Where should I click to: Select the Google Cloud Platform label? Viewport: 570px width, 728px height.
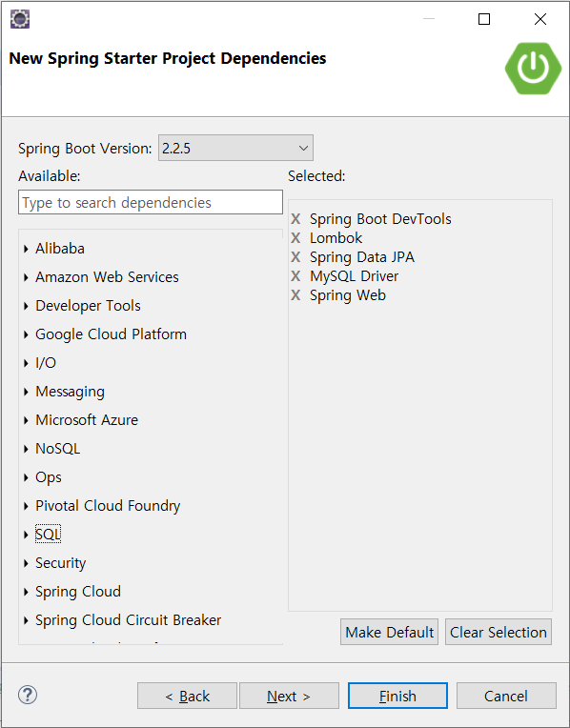(x=111, y=334)
